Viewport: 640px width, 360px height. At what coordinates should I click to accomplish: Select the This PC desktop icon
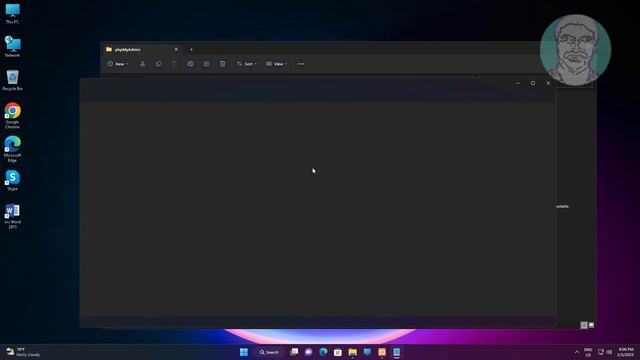coord(12,14)
